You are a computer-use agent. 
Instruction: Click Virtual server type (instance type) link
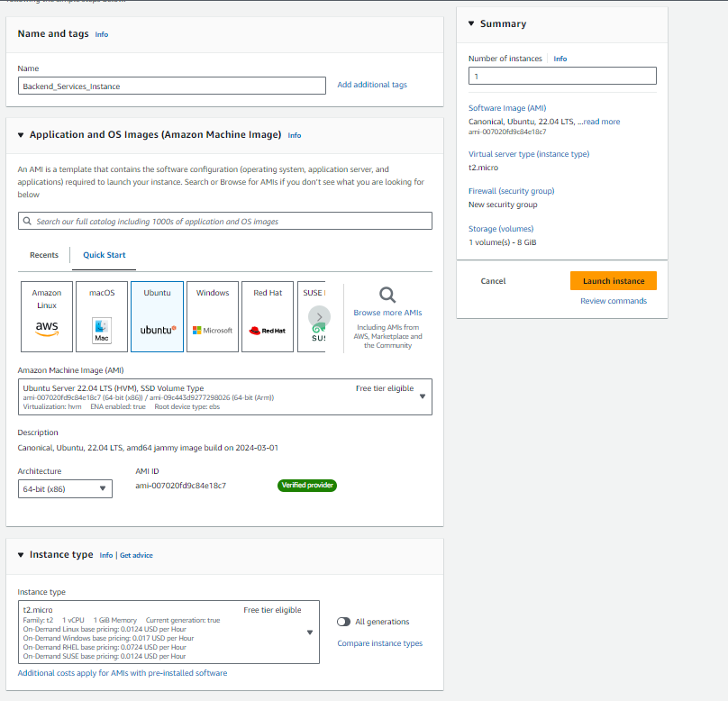529,154
